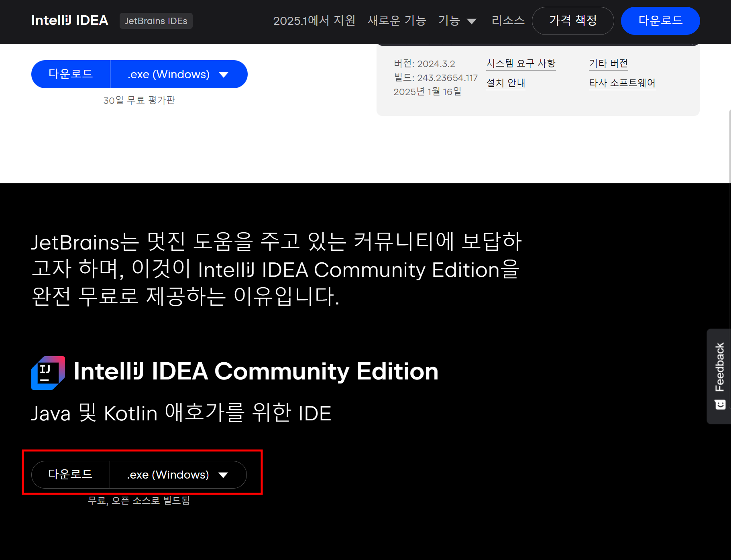Image resolution: width=731 pixels, height=560 pixels.
Task: Click the IntelliJ IDEA logo in header
Action: point(70,20)
